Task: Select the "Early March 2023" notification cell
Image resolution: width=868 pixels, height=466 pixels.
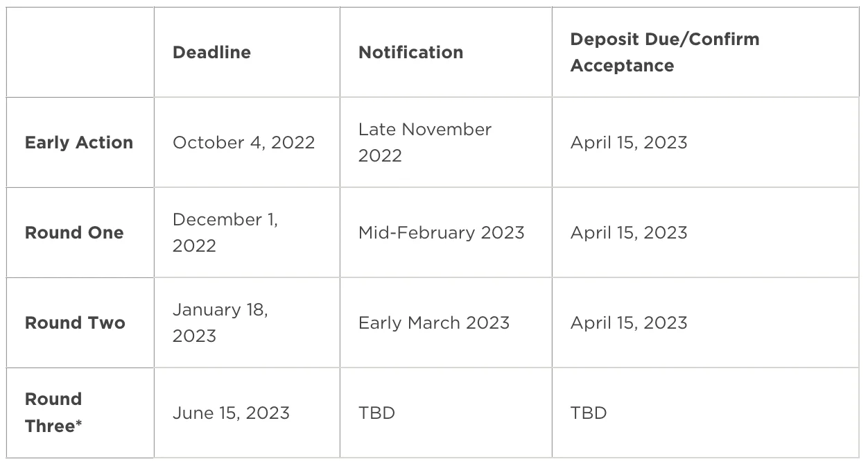Action: tap(433, 322)
